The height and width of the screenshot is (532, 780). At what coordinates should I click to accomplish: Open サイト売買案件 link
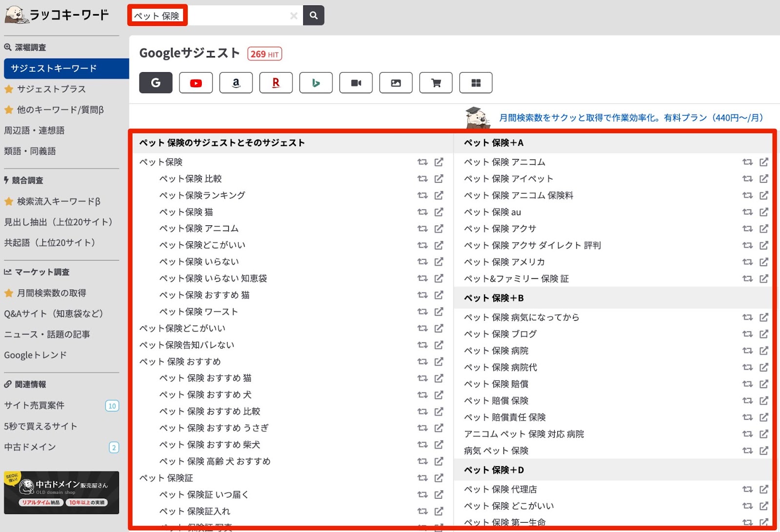point(34,405)
